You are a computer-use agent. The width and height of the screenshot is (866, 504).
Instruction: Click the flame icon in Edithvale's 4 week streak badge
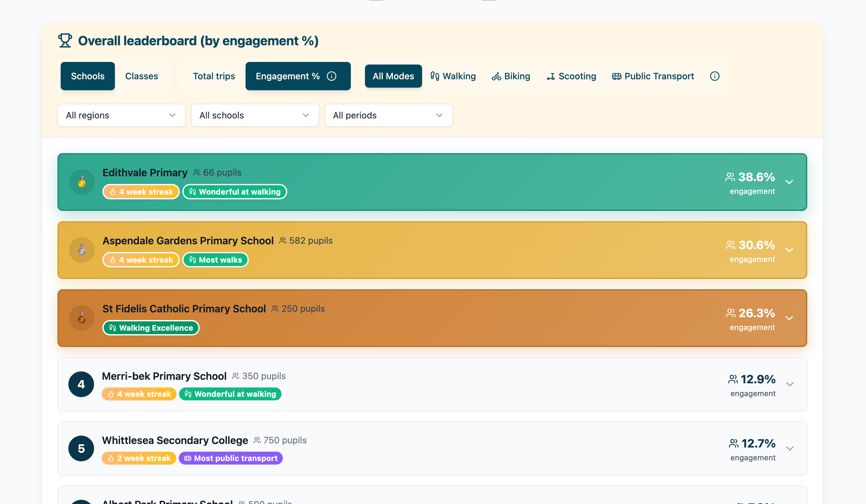click(112, 192)
